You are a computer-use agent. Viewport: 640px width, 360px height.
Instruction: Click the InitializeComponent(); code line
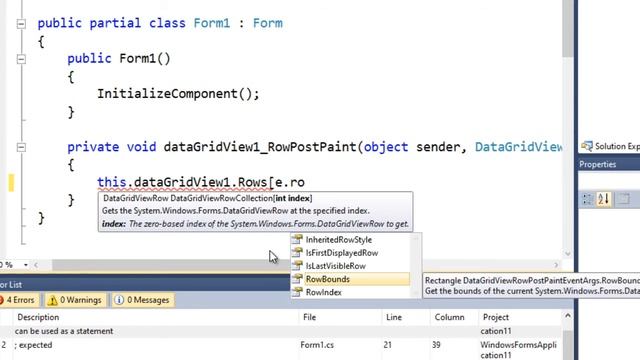click(x=178, y=94)
